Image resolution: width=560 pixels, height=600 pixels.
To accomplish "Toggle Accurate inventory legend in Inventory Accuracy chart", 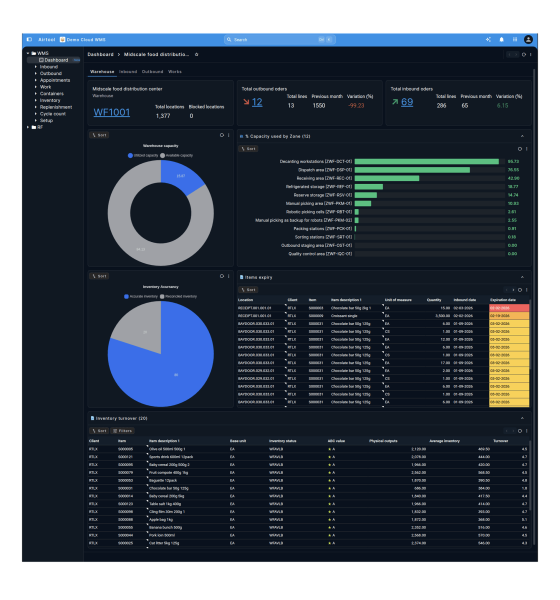I will tap(141, 297).
